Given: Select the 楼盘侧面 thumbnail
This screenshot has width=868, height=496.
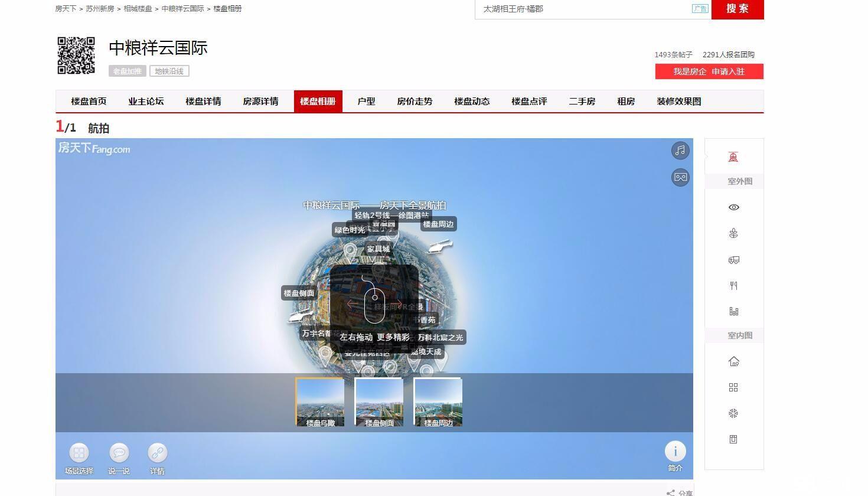Looking at the screenshot, I should (379, 402).
